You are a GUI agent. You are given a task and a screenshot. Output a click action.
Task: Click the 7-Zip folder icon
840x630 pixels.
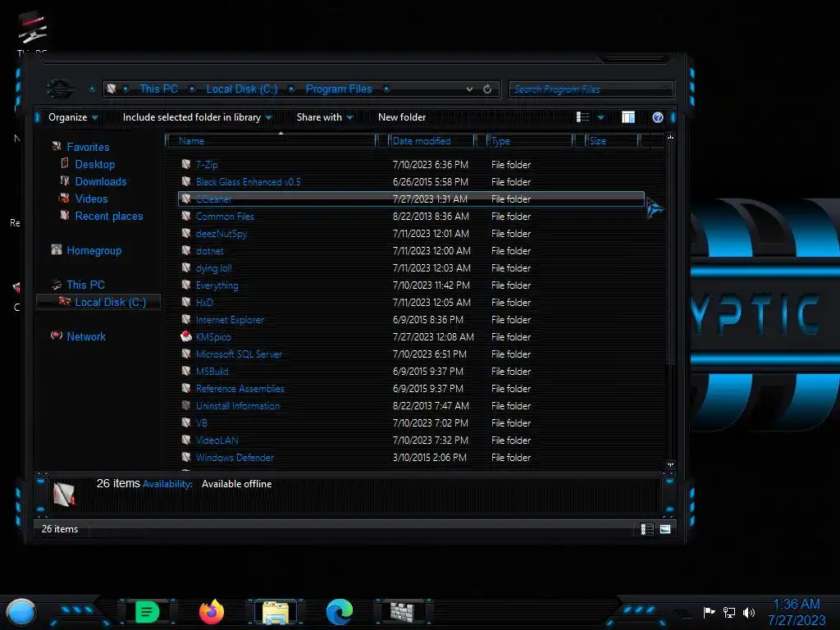click(x=186, y=164)
